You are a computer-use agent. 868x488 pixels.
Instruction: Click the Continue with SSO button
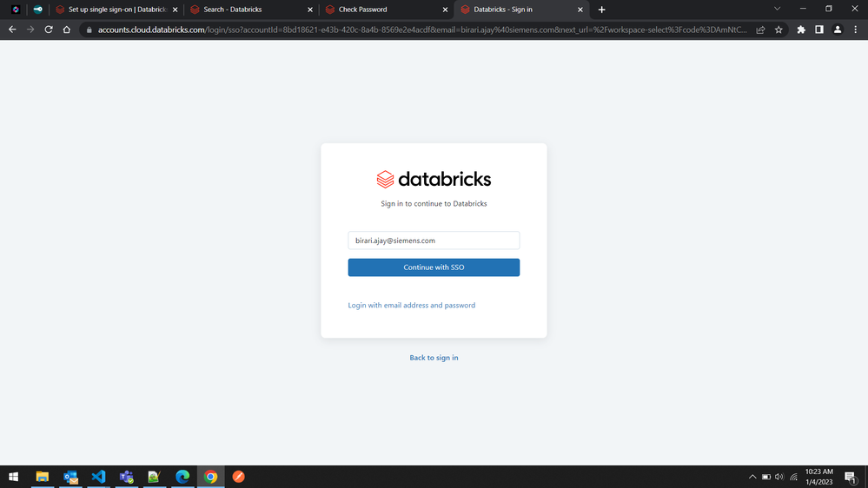434,267
